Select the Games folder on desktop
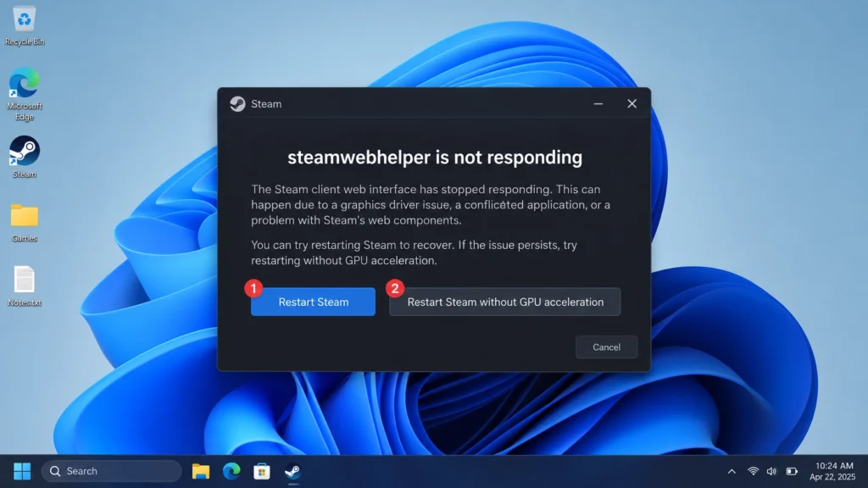Image resolution: width=868 pixels, height=488 pixels. [x=25, y=223]
